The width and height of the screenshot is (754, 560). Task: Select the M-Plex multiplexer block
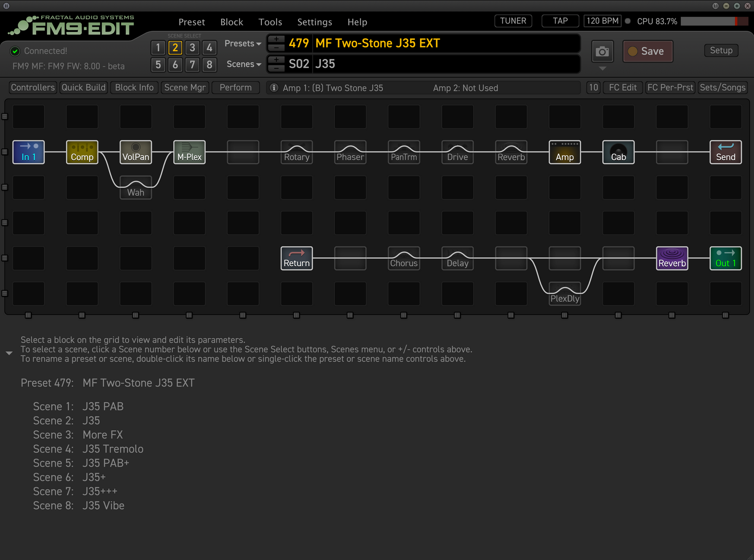click(189, 152)
